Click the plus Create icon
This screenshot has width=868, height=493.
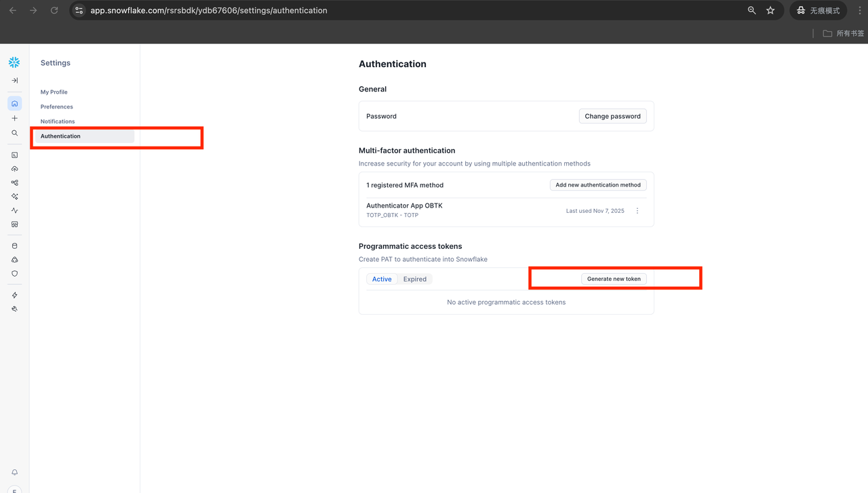14,119
